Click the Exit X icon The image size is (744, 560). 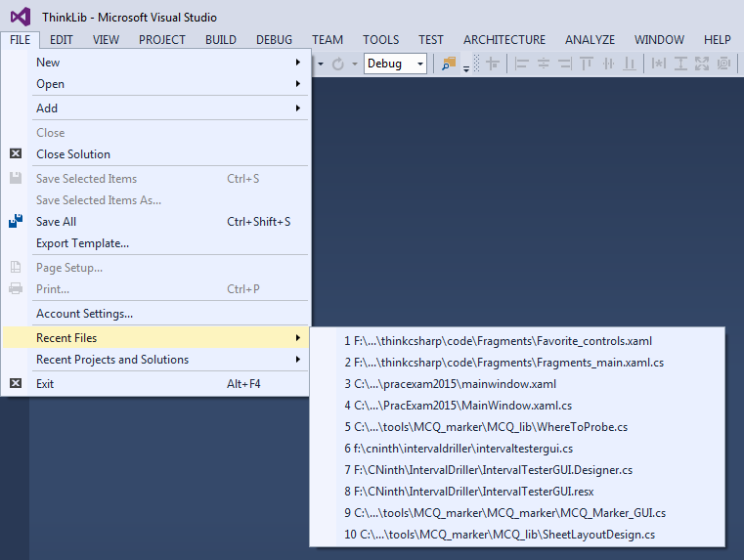pyautogui.click(x=16, y=383)
